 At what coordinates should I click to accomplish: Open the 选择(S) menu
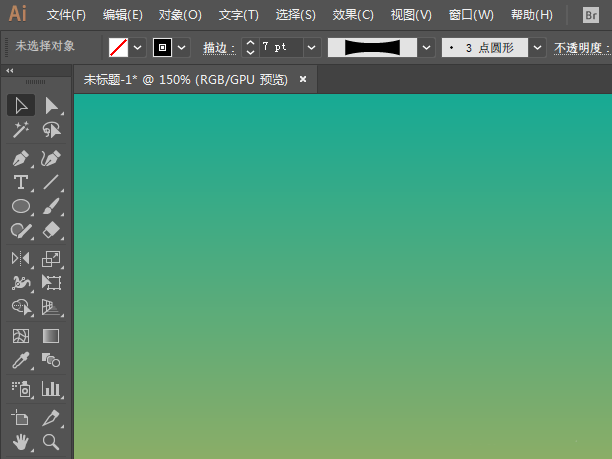click(295, 15)
